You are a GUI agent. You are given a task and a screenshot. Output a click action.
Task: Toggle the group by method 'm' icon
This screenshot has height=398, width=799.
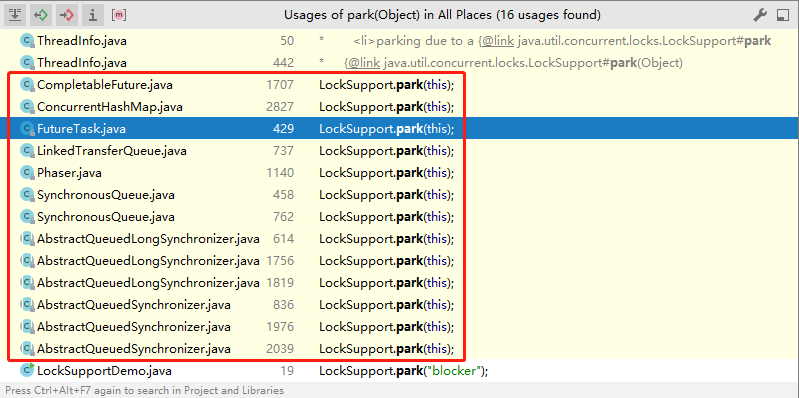pyautogui.click(x=119, y=15)
